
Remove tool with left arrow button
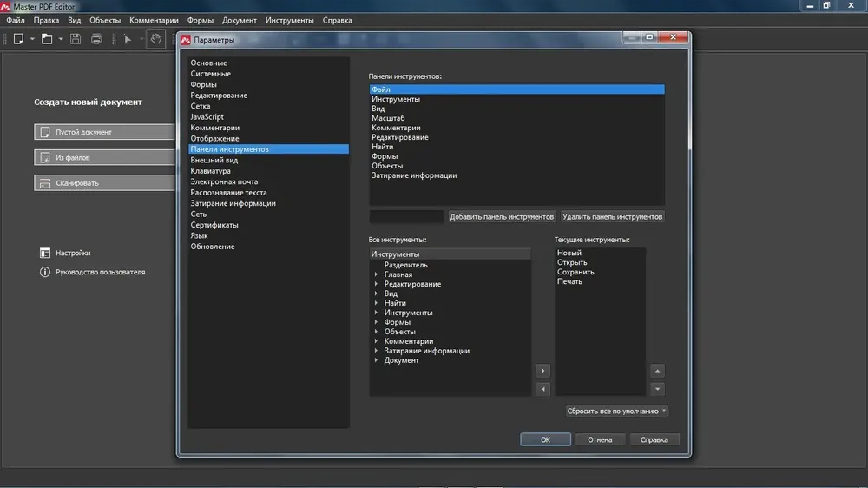tap(542, 389)
